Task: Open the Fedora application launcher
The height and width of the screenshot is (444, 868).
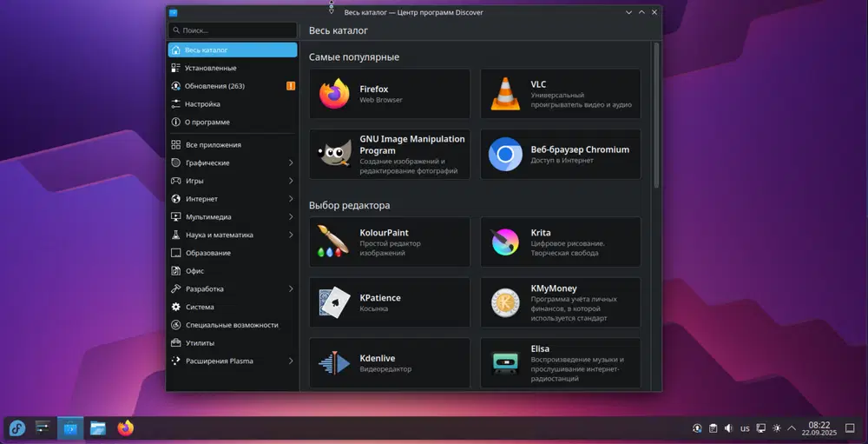Action: coord(17,427)
